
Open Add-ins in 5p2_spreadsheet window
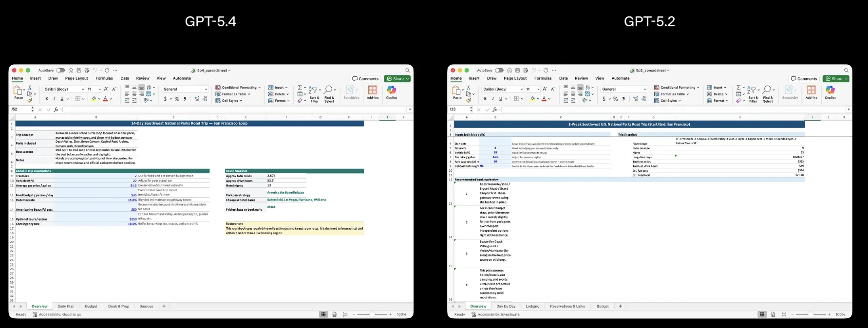811,91
